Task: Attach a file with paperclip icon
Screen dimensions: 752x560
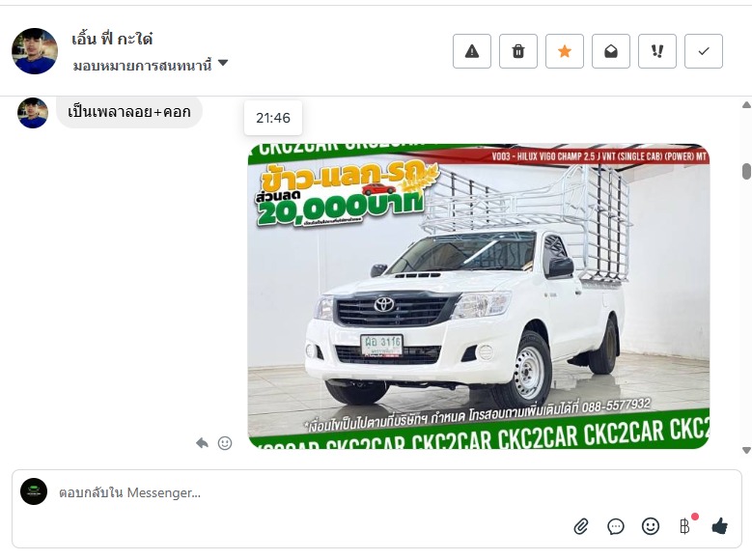Action: (581, 526)
